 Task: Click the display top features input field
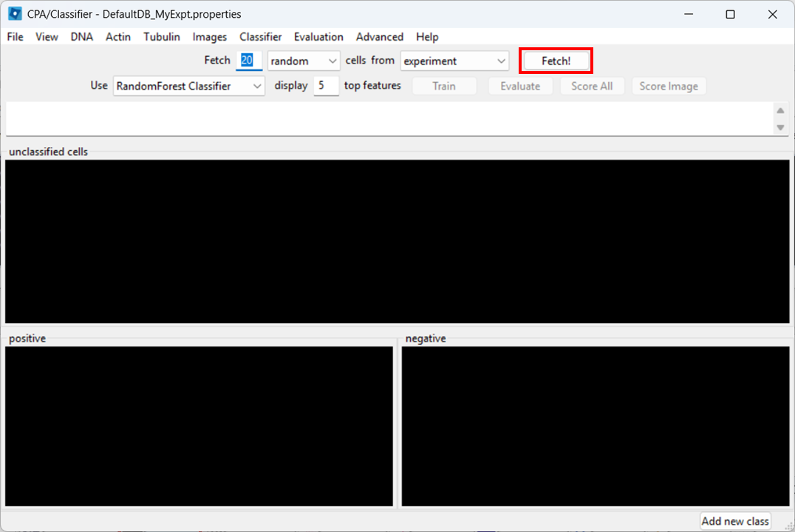(326, 86)
